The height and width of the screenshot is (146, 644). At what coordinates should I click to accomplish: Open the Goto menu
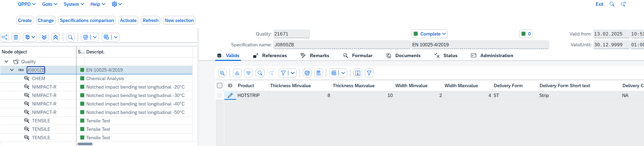[x=50, y=4]
